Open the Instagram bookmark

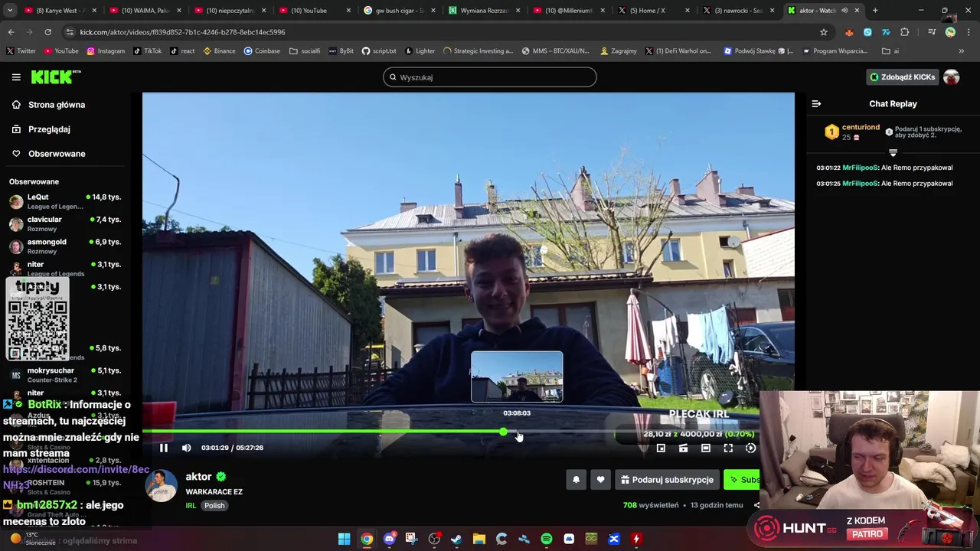pos(106,51)
